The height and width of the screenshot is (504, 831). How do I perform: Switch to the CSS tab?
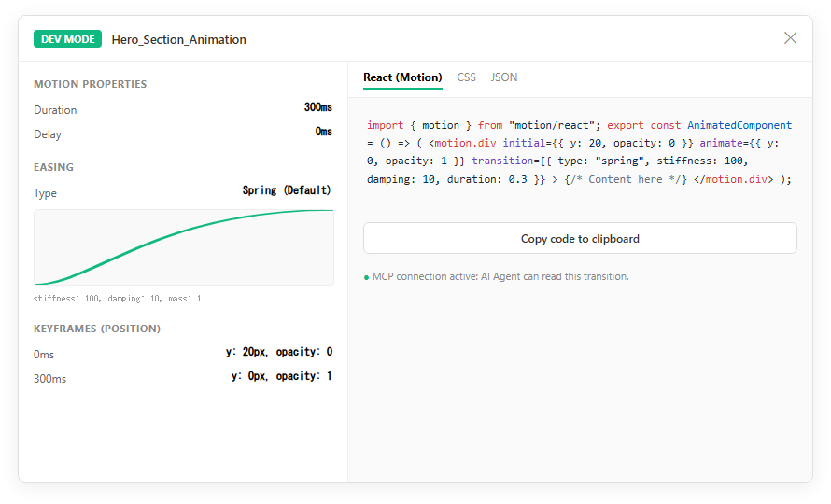(466, 77)
